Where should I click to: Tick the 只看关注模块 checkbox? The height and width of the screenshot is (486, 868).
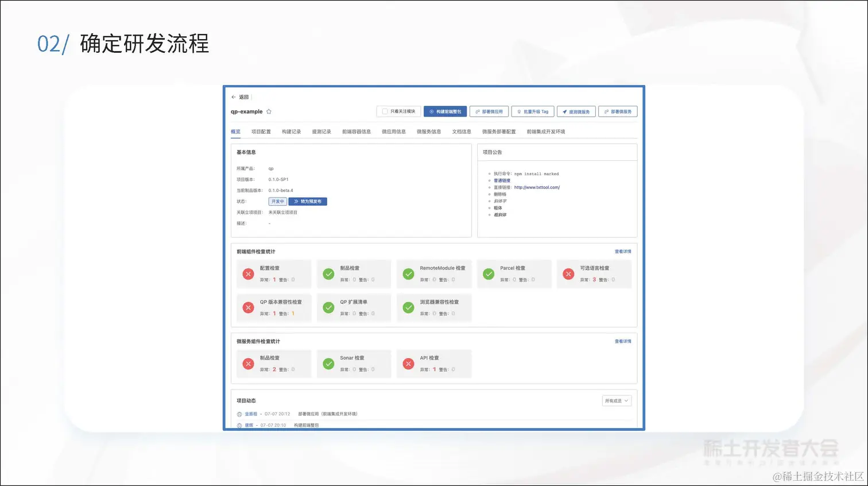click(x=385, y=111)
